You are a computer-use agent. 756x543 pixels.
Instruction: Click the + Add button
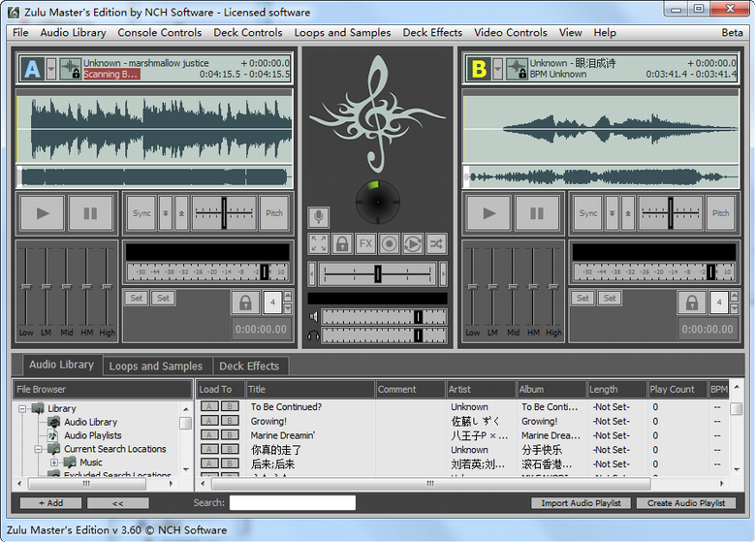[50, 503]
